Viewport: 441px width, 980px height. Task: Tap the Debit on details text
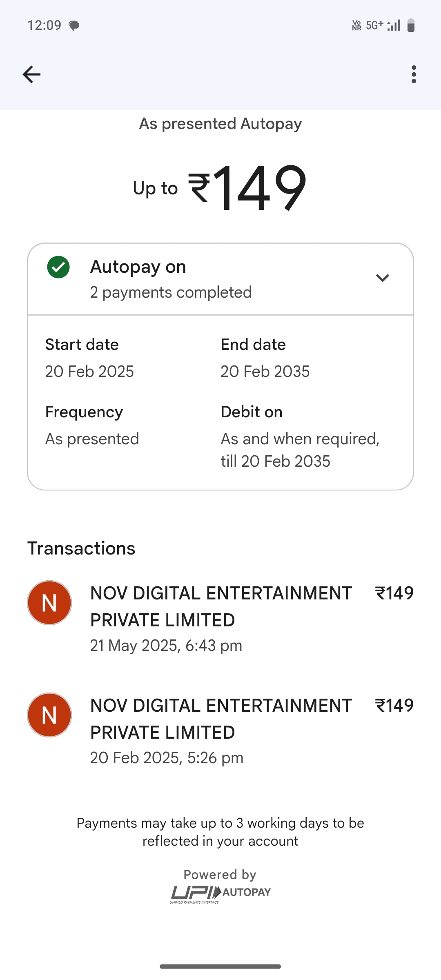click(300, 450)
